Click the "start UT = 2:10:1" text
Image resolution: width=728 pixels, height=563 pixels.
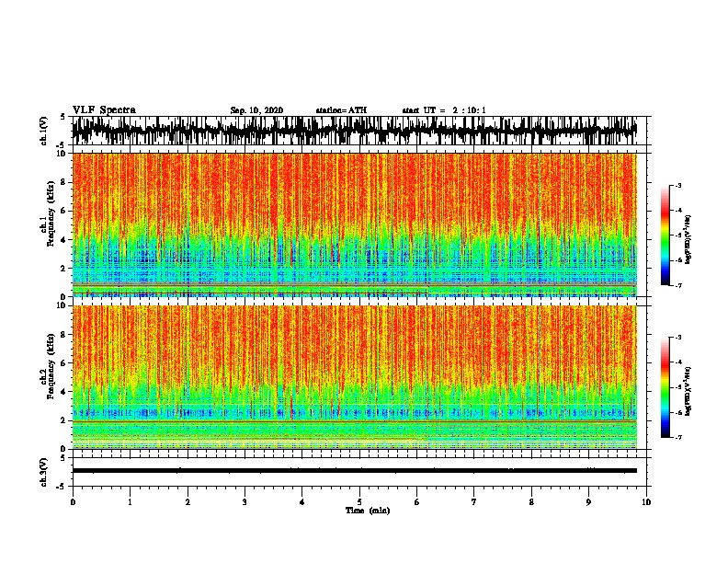tap(444, 110)
